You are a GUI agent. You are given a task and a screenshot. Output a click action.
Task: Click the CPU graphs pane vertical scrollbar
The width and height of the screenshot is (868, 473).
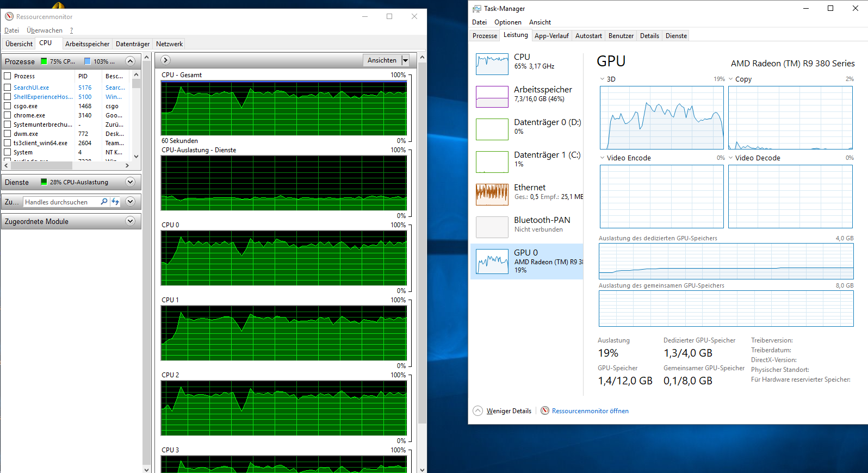[422, 263]
